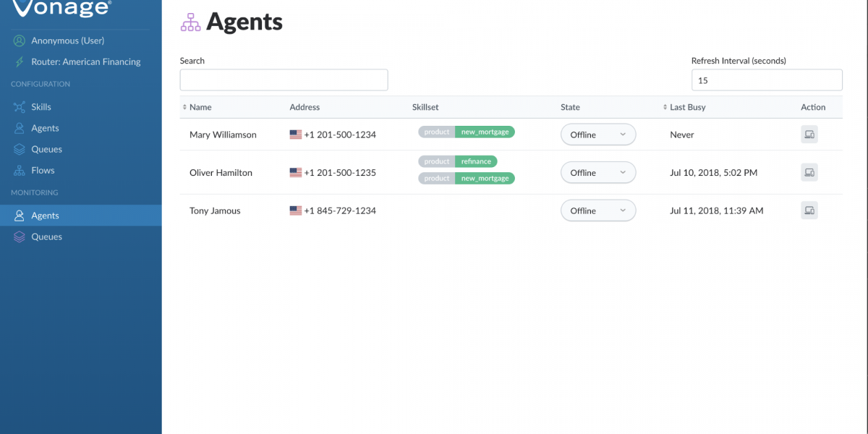Open State dropdown for Mary Williamson
This screenshot has height=434, width=868.
click(x=597, y=135)
